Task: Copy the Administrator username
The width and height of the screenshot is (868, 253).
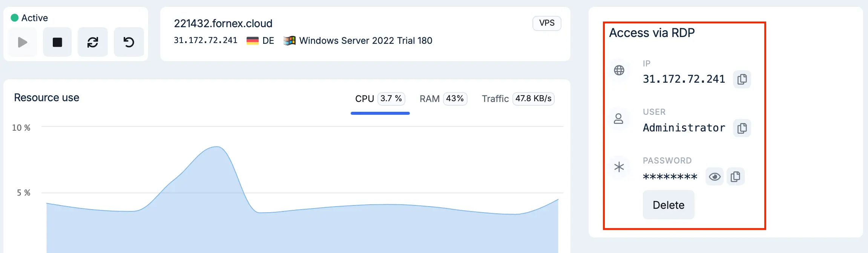Action: click(x=742, y=128)
